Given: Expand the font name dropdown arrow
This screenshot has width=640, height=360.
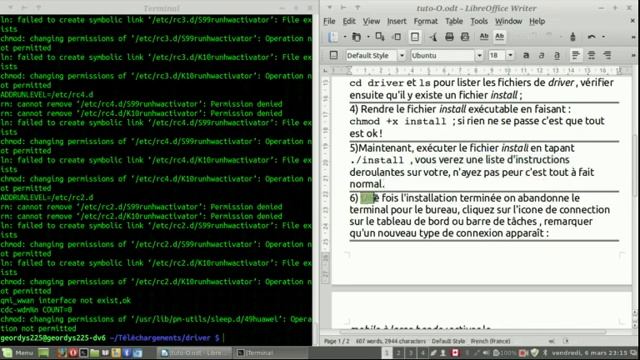Looking at the screenshot, I should tap(479, 56).
